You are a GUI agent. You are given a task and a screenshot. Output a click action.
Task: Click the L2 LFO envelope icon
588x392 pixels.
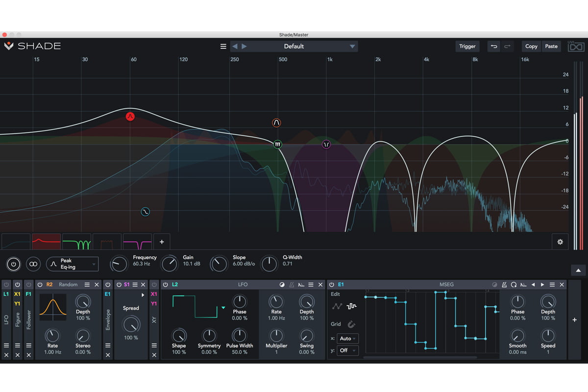[301, 285]
